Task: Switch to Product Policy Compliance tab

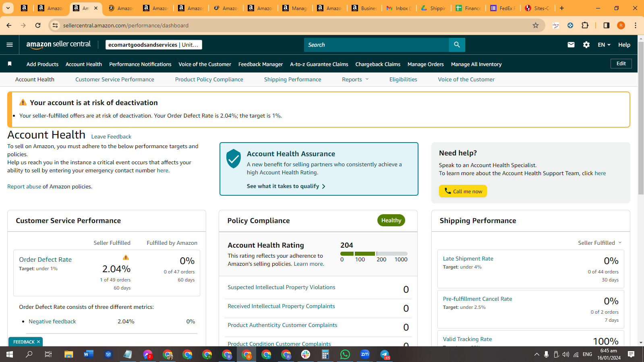Action: point(209,79)
